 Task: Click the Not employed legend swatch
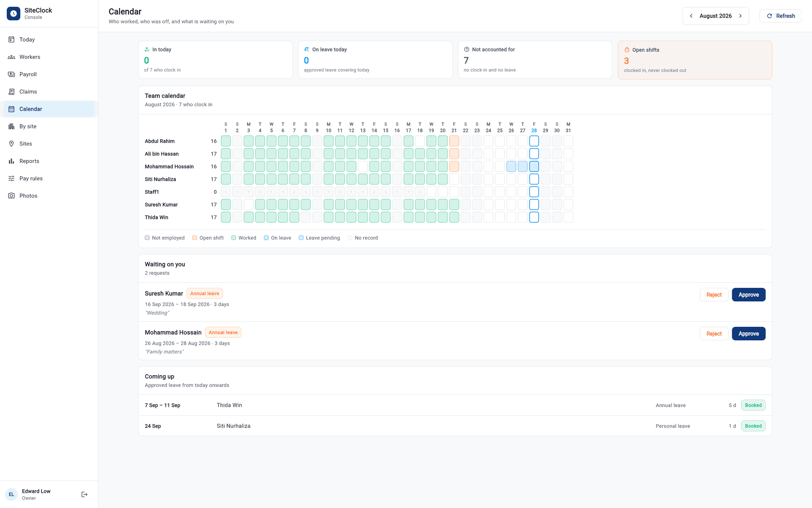point(147,238)
